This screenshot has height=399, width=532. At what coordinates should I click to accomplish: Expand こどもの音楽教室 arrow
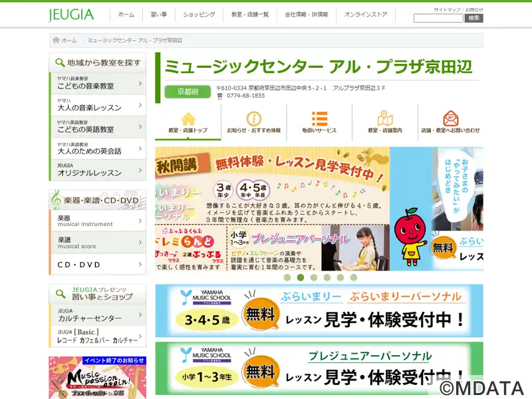coord(140,83)
